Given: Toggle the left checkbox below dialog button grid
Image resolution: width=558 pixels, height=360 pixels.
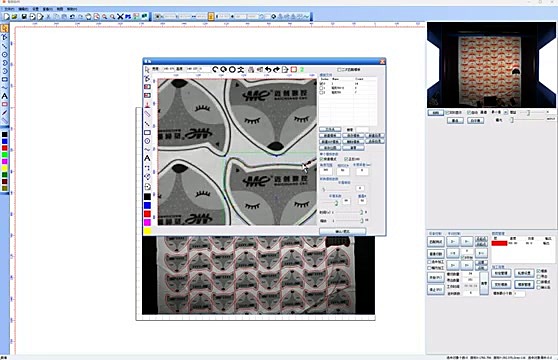Looking at the screenshot, I should 322,159.
